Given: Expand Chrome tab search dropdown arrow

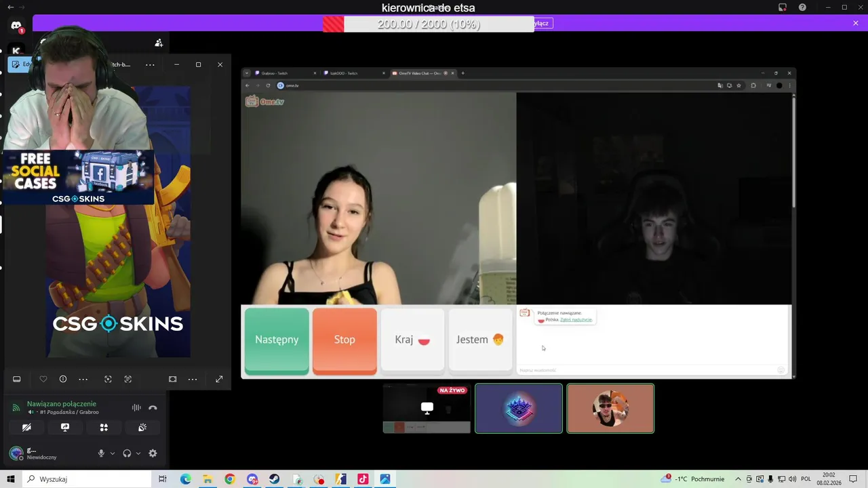Looking at the screenshot, I should click(x=247, y=73).
